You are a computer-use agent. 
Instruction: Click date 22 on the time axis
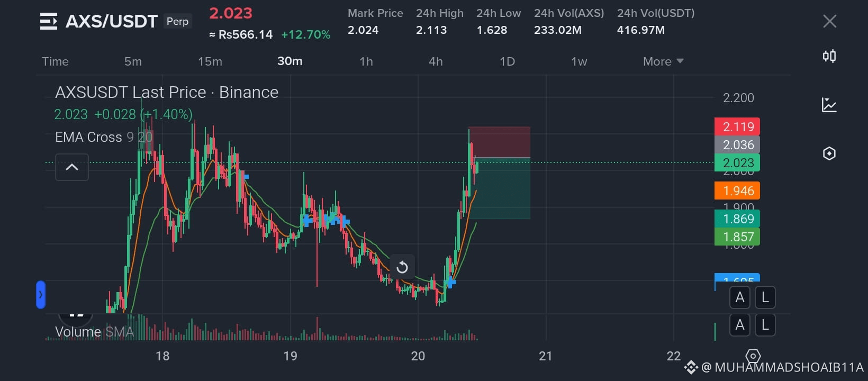pyautogui.click(x=674, y=356)
